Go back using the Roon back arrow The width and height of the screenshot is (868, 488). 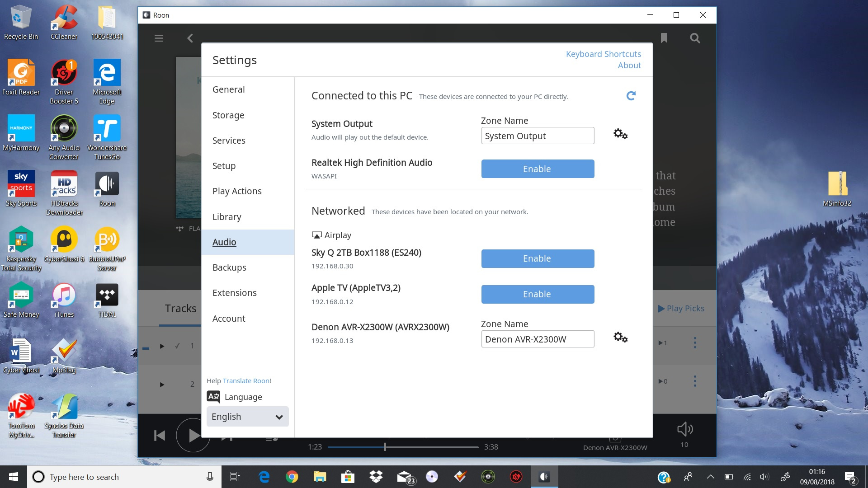pos(190,38)
